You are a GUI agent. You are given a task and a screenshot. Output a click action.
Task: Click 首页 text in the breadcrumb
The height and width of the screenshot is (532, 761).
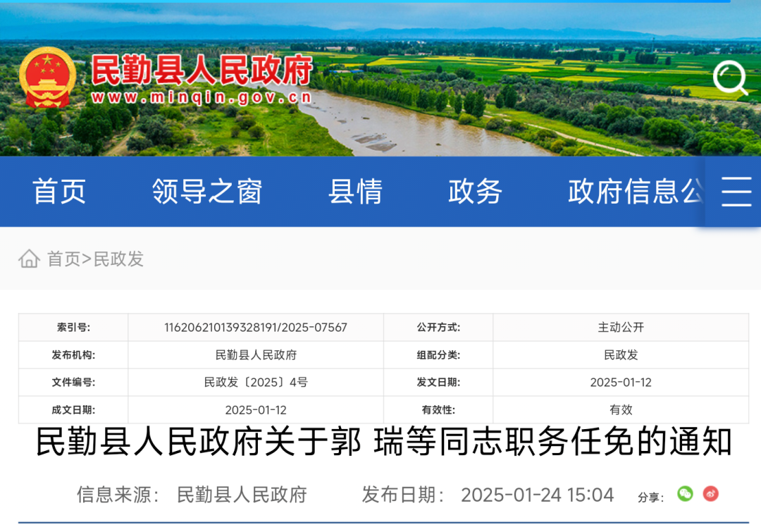pyautogui.click(x=63, y=259)
